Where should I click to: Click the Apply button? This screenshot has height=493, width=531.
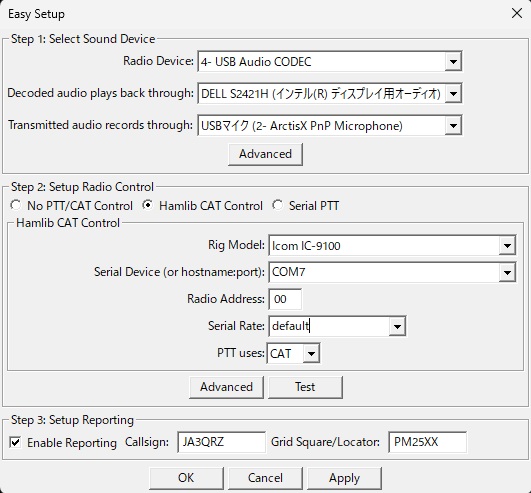point(344,478)
